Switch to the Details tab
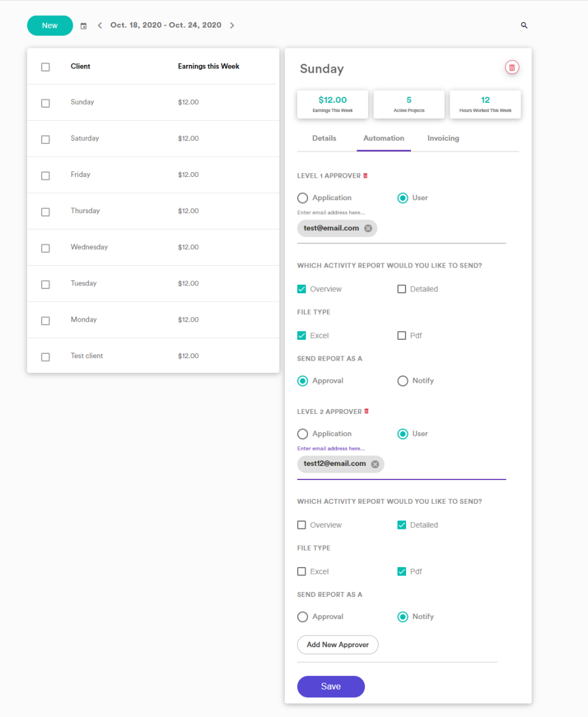This screenshot has height=717, width=588. tap(324, 138)
